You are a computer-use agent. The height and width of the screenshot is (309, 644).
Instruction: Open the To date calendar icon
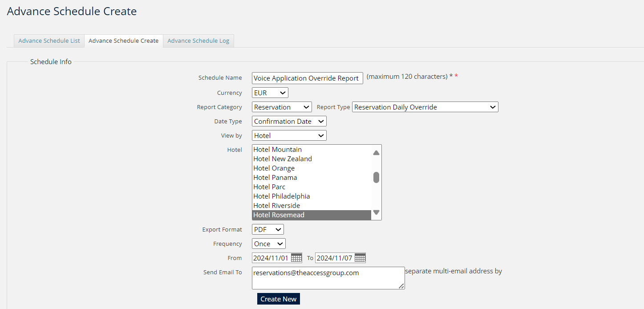360,258
